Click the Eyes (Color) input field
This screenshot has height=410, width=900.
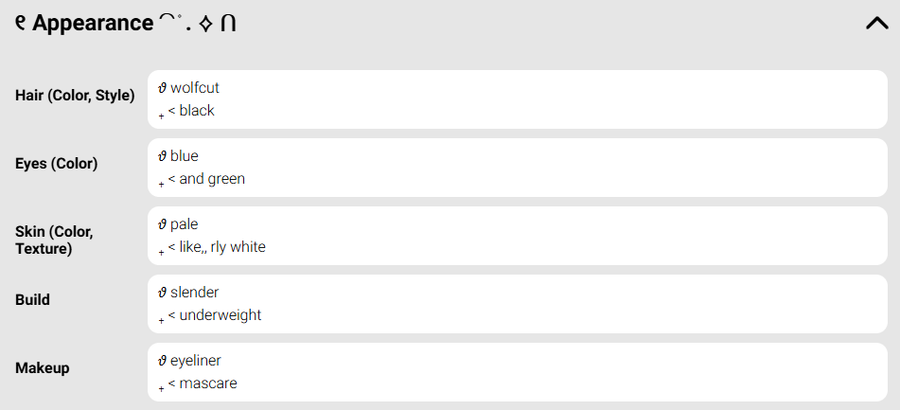coord(517,167)
